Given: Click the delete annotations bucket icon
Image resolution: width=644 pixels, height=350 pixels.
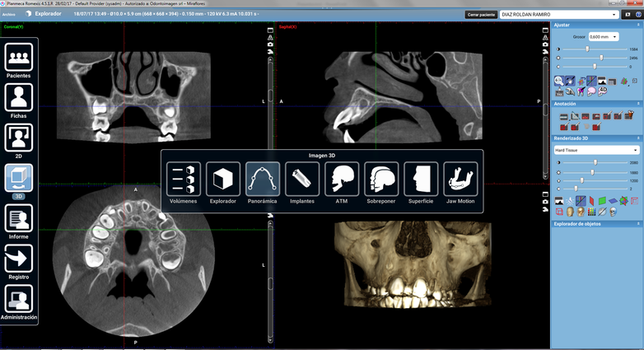Looking at the screenshot, I should tap(629, 115).
